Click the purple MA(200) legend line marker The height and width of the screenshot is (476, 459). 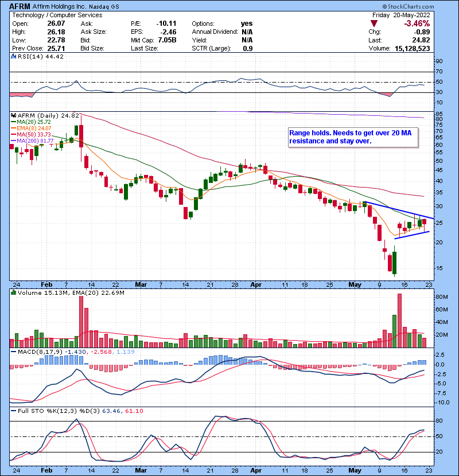pos(13,141)
